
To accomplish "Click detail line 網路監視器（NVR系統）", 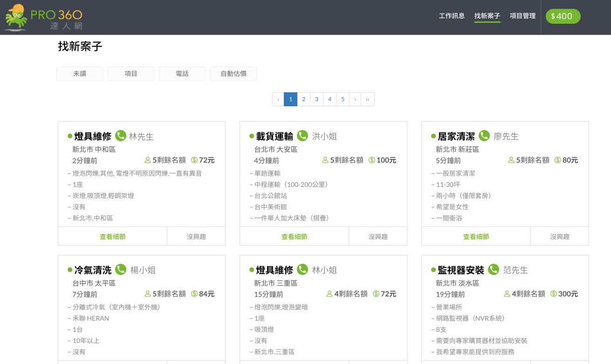I will [x=470, y=318].
